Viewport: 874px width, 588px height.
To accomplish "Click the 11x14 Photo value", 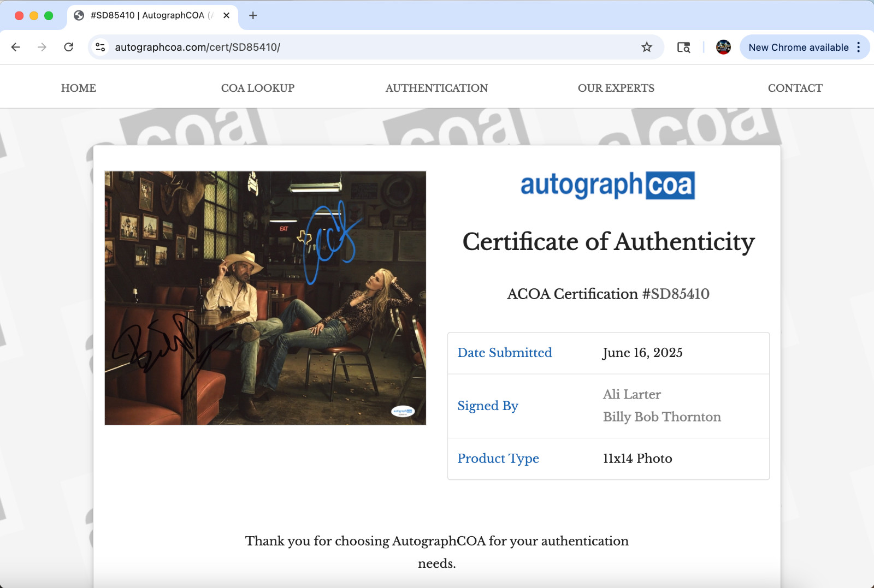I will pos(637,459).
